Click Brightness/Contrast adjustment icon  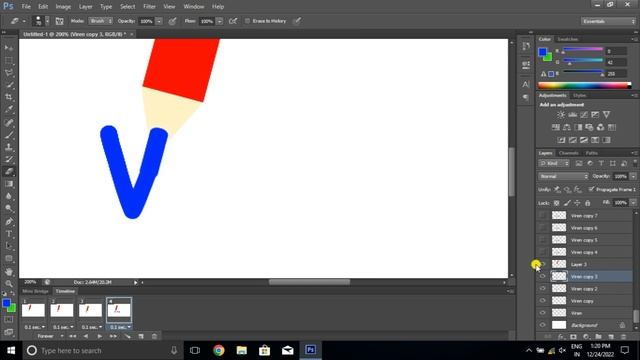point(561,115)
